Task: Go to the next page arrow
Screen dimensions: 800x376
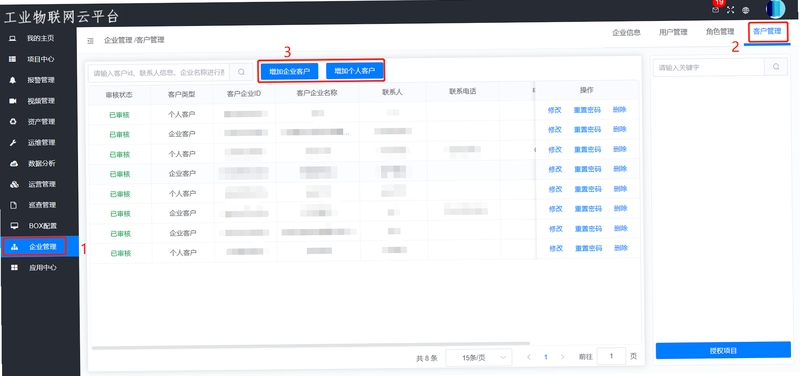Action: [562, 358]
